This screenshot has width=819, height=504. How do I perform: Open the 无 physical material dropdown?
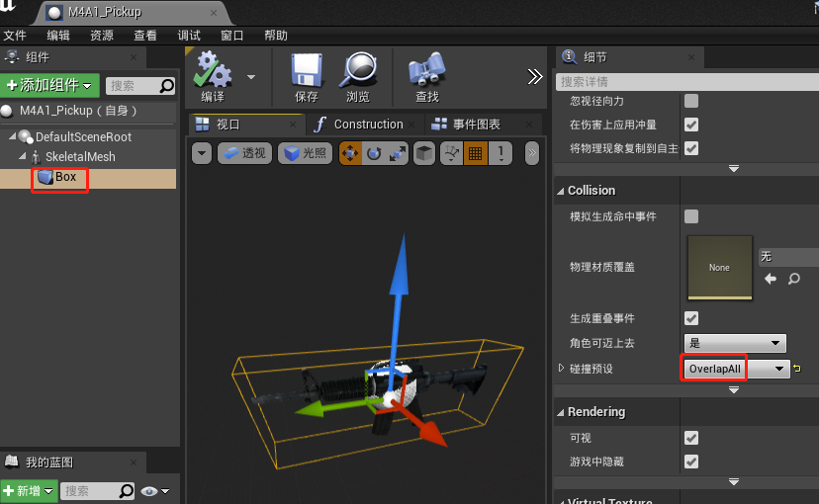788,257
